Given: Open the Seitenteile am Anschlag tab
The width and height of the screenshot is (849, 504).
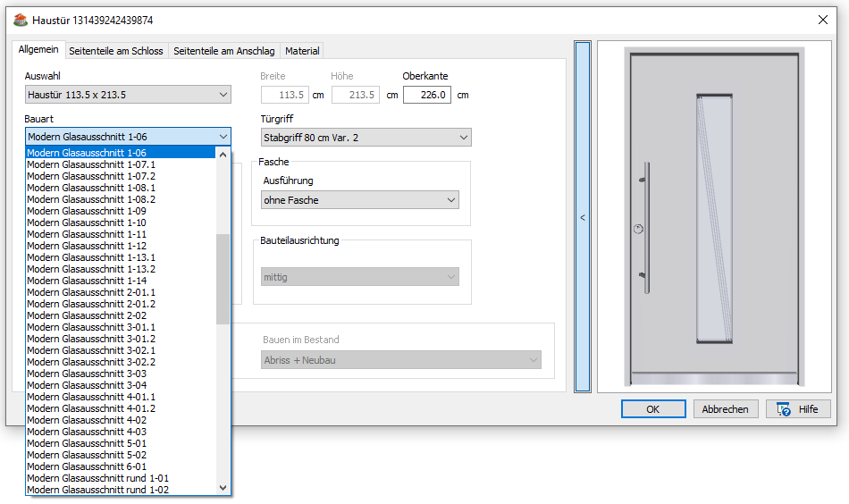Looking at the screenshot, I should pos(223,51).
